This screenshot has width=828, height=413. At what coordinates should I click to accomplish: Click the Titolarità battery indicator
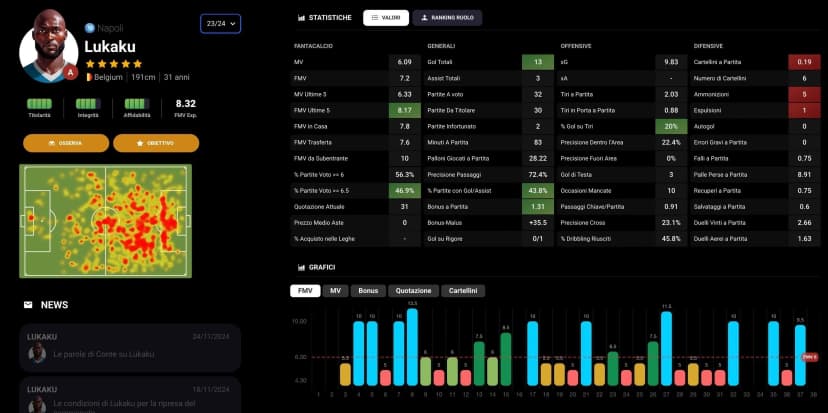pos(39,103)
